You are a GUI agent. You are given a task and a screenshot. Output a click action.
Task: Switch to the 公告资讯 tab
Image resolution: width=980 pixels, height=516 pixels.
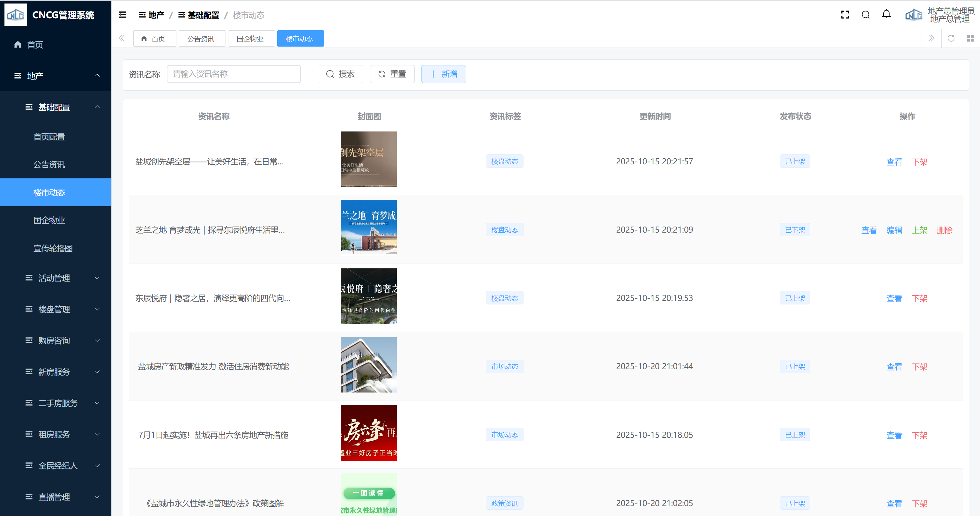coord(201,39)
